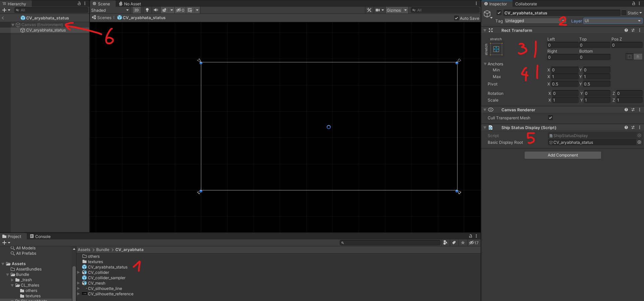
Task: Toggle hidden packages count icon in Project
Action: pos(474,243)
